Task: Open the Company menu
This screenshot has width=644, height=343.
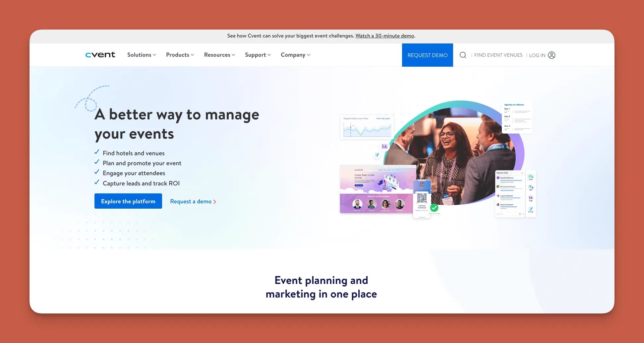Action: [295, 55]
